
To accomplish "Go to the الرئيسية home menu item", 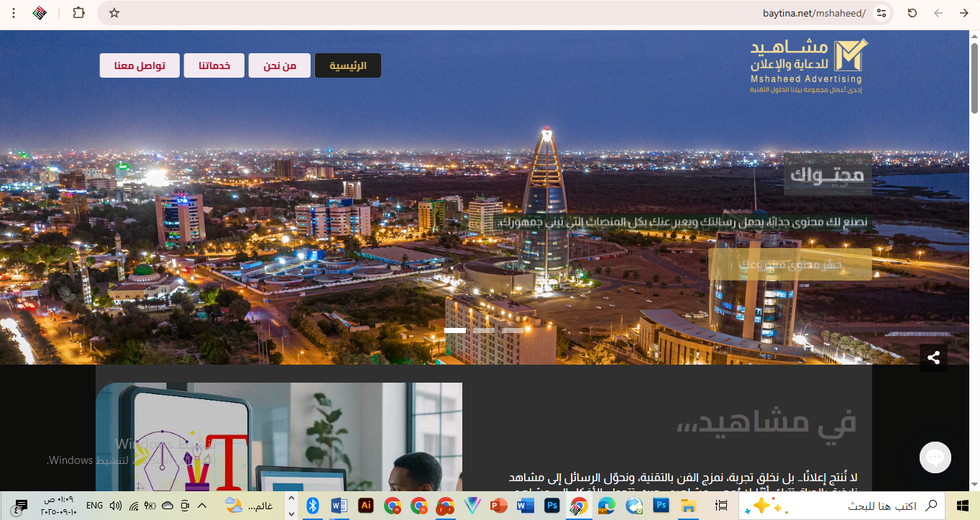I will point(348,65).
